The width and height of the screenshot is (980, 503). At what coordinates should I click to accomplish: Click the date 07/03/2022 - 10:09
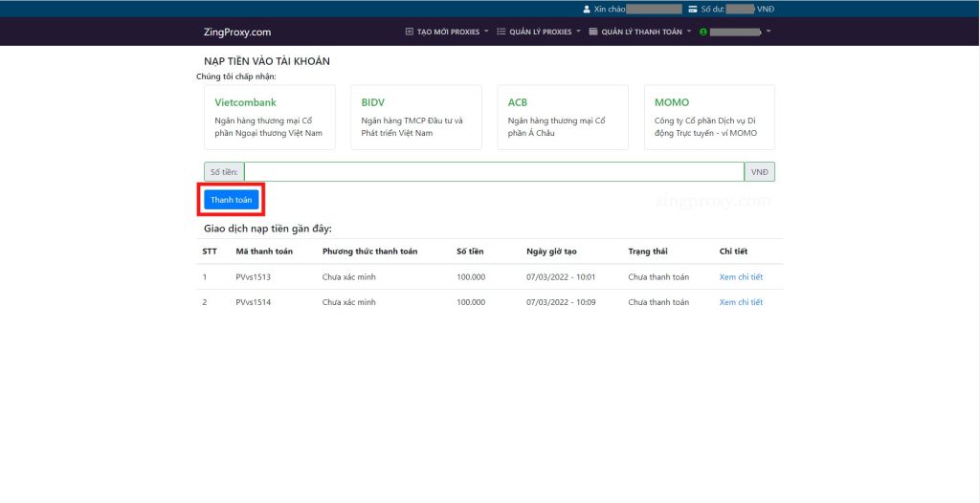(561, 302)
